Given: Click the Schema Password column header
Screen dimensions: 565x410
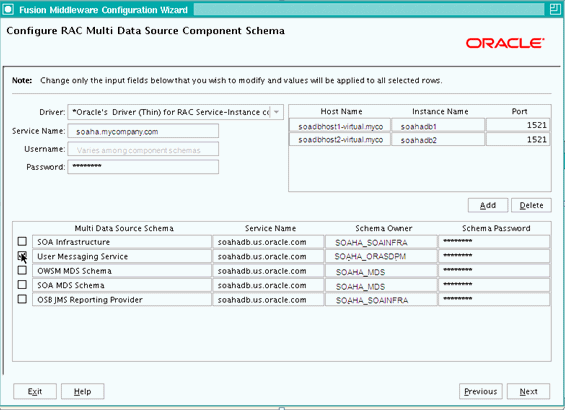Looking at the screenshot, I should (496, 228).
